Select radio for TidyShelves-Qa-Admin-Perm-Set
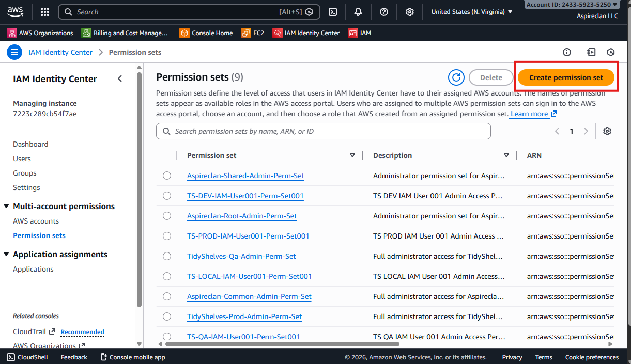Image resolution: width=631 pixels, height=364 pixels. pyautogui.click(x=167, y=256)
